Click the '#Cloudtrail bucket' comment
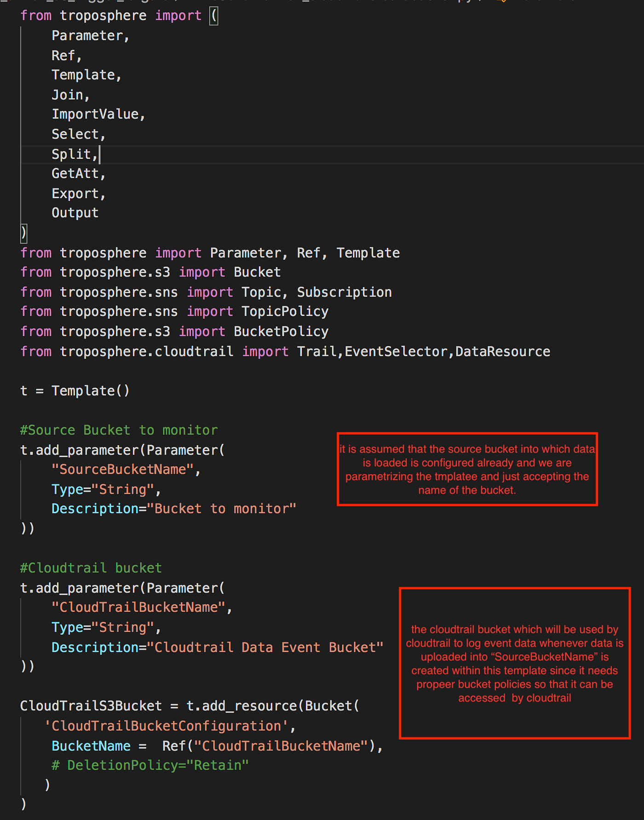The height and width of the screenshot is (820, 644). 91,568
